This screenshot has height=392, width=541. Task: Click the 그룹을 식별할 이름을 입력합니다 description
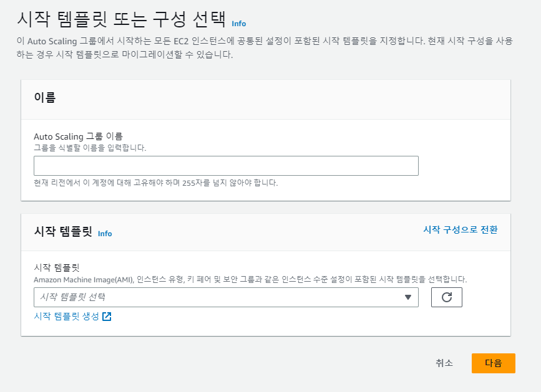pos(90,148)
